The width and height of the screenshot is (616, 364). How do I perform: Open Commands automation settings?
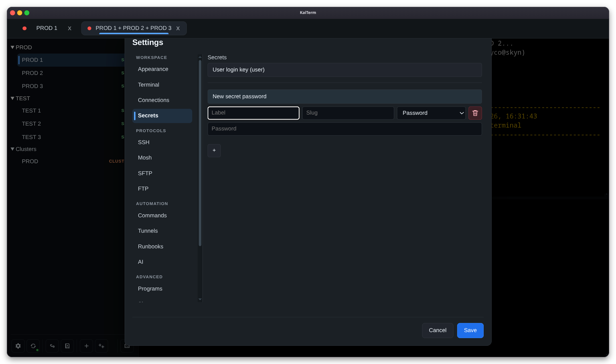(x=162, y=216)
